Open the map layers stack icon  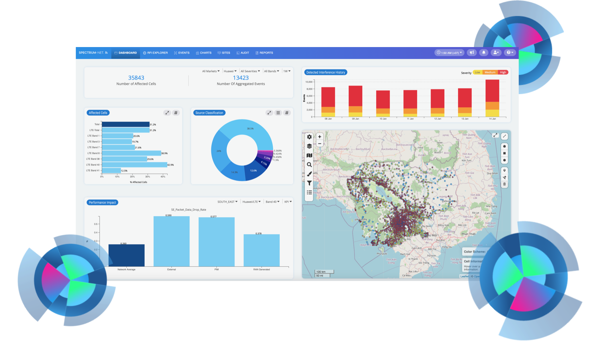click(x=309, y=146)
